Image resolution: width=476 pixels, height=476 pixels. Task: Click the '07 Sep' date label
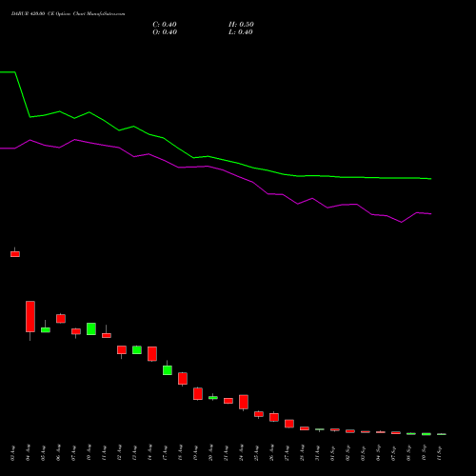pyautogui.click(x=394, y=453)
